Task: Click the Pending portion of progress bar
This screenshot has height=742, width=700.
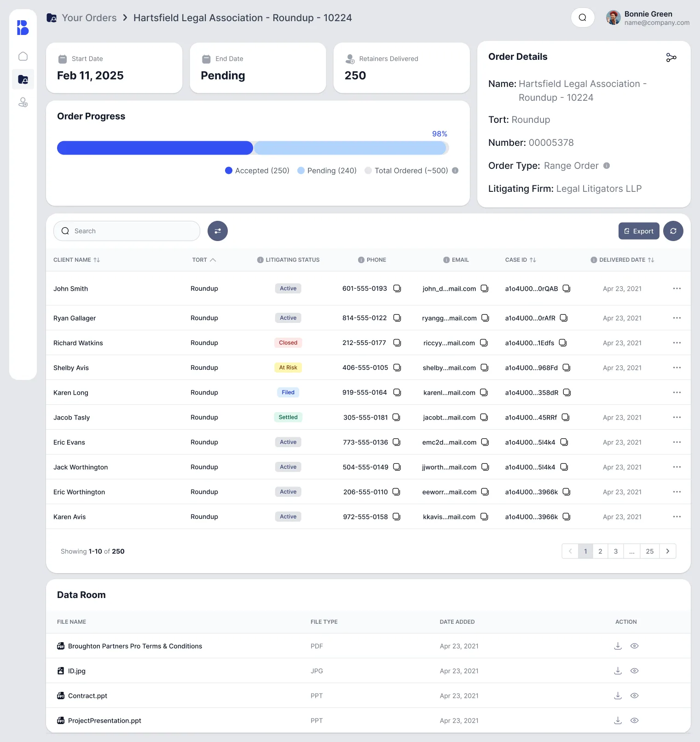Action: (x=350, y=148)
